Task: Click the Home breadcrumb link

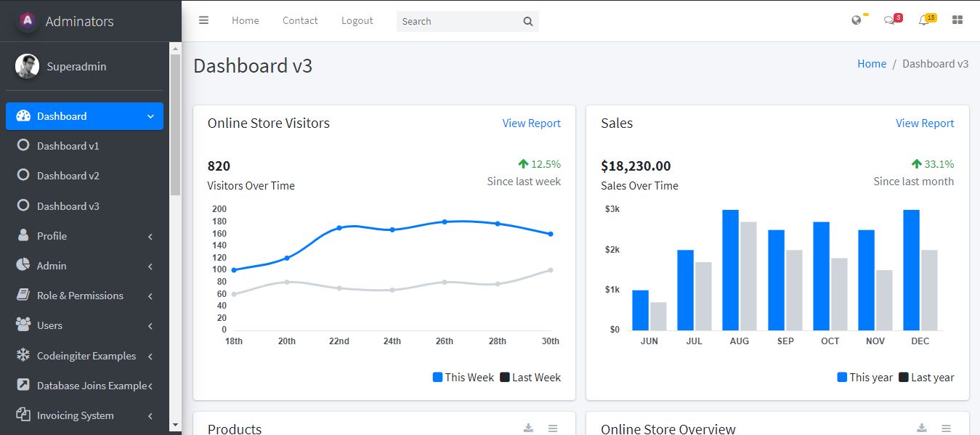Action: (x=872, y=64)
